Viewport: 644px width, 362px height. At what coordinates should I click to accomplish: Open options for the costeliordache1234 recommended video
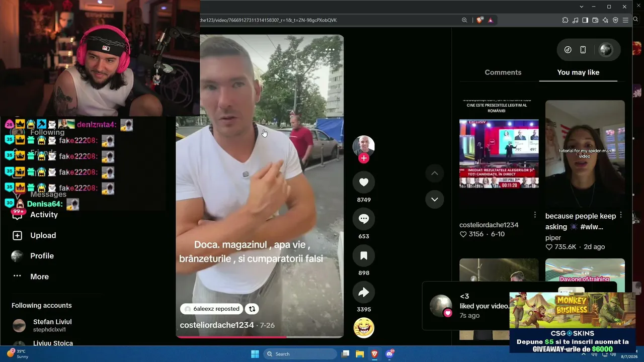point(535,215)
